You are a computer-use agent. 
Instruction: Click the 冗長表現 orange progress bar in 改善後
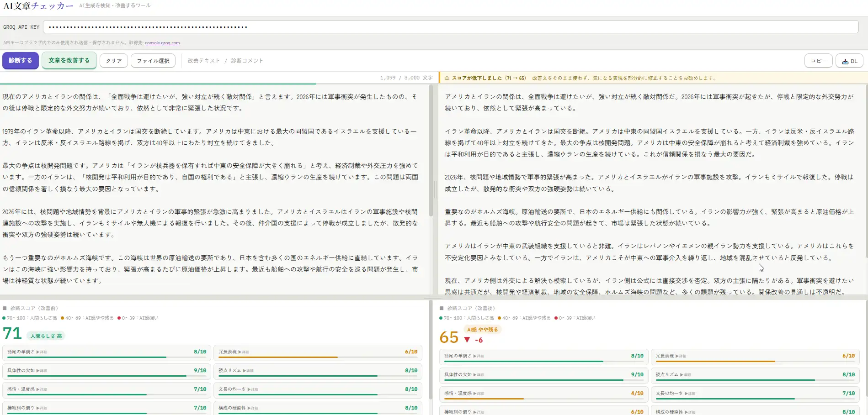point(755,362)
